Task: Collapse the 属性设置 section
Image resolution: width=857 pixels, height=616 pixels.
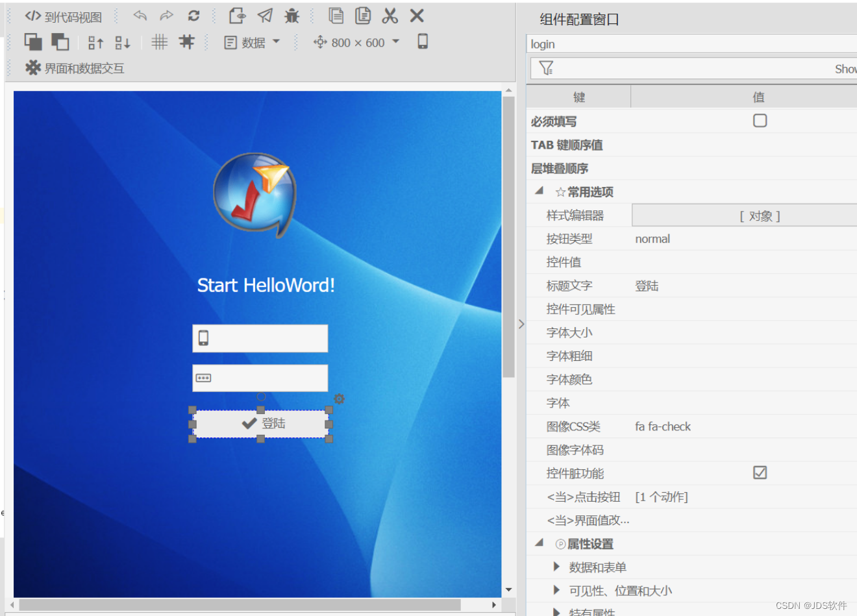Action: [539, 543]
